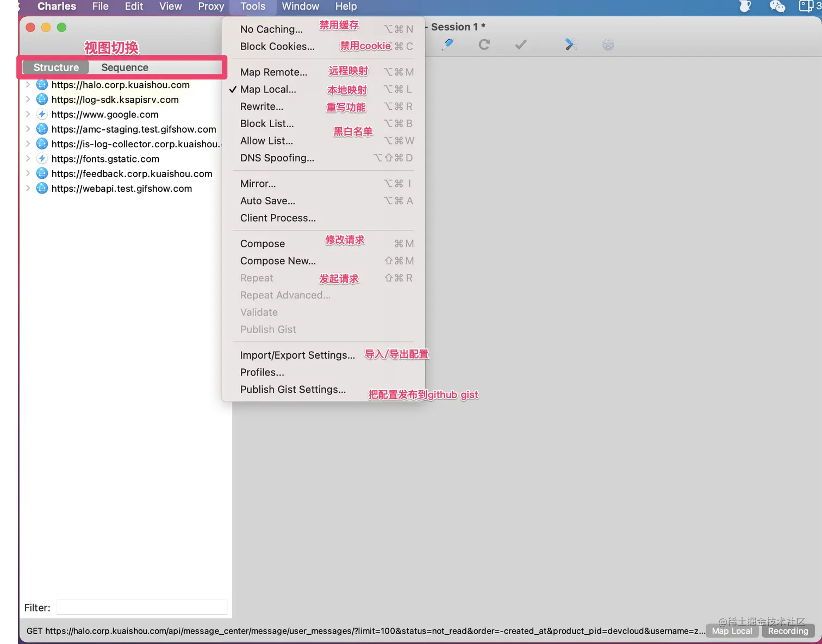Expand the webapi.test.gifshow.com tree node

(x=28, y=188)
